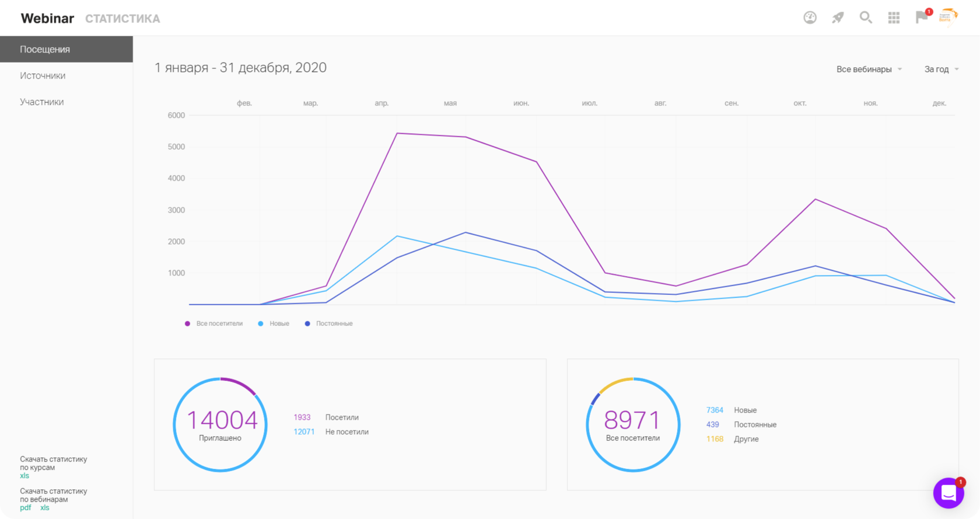Click the Webinar logo
This screenshot has width=980, height=519.
pos(47,18)
